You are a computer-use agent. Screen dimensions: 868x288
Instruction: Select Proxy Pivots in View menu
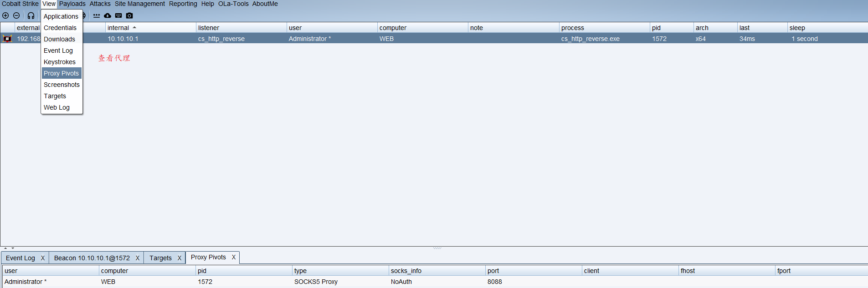[62, 73]
